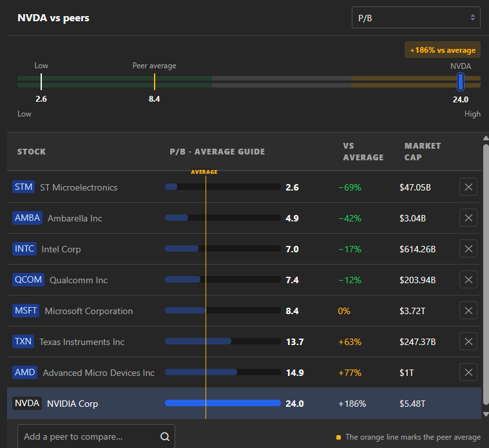Select the AMD ticker badge
This screenshot has height=448, width=489.
click(x=24, y=372)
